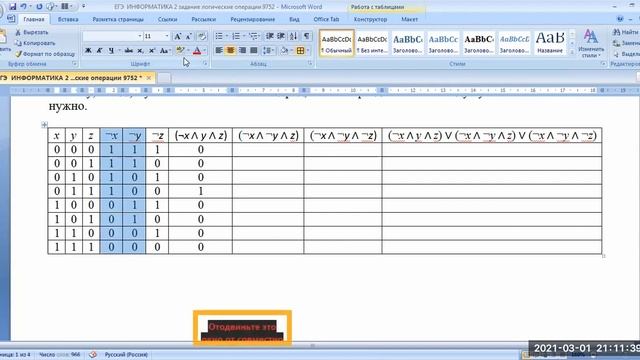
Task: Clear formatting with the eraser icon
Action: 202,36
